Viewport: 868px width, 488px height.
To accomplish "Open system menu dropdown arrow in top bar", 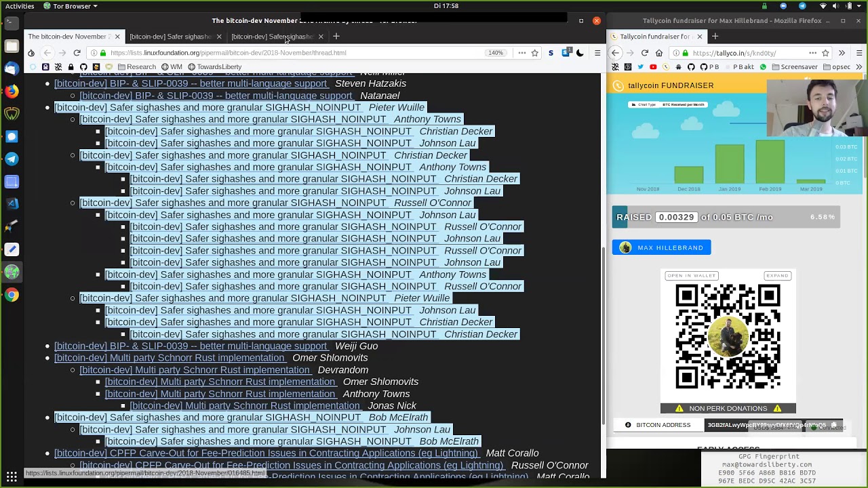I will (860, 6).
